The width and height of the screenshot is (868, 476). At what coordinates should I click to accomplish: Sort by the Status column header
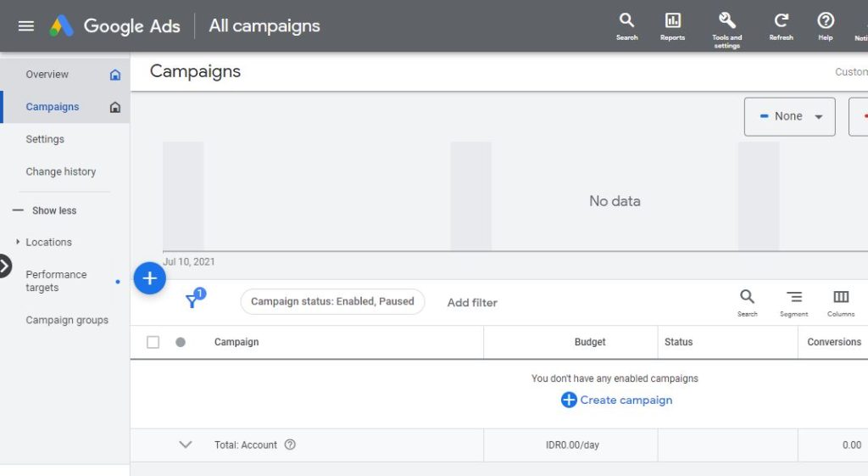click(x=678, y=342)
